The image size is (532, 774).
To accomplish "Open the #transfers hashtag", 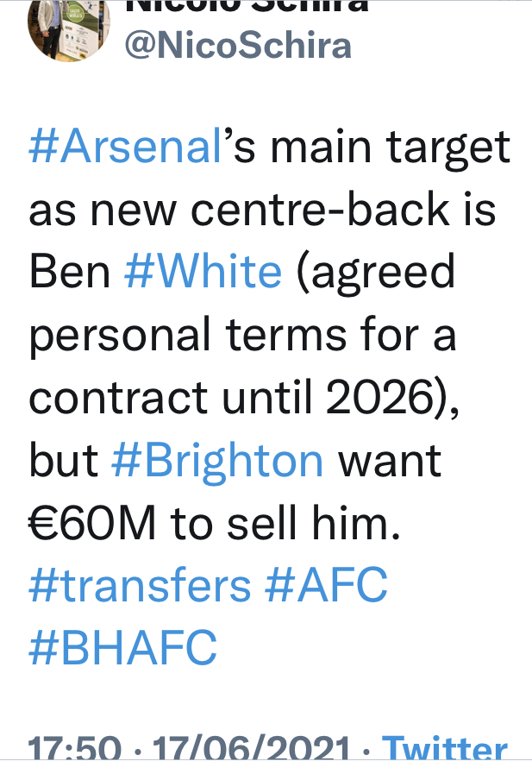I will [x=140, y=585].
